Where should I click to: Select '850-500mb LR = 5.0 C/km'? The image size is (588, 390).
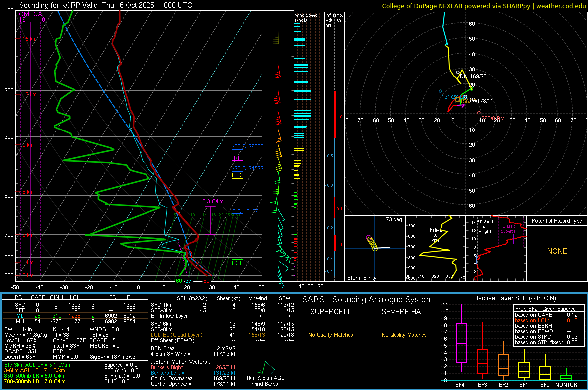pos(35,376)
